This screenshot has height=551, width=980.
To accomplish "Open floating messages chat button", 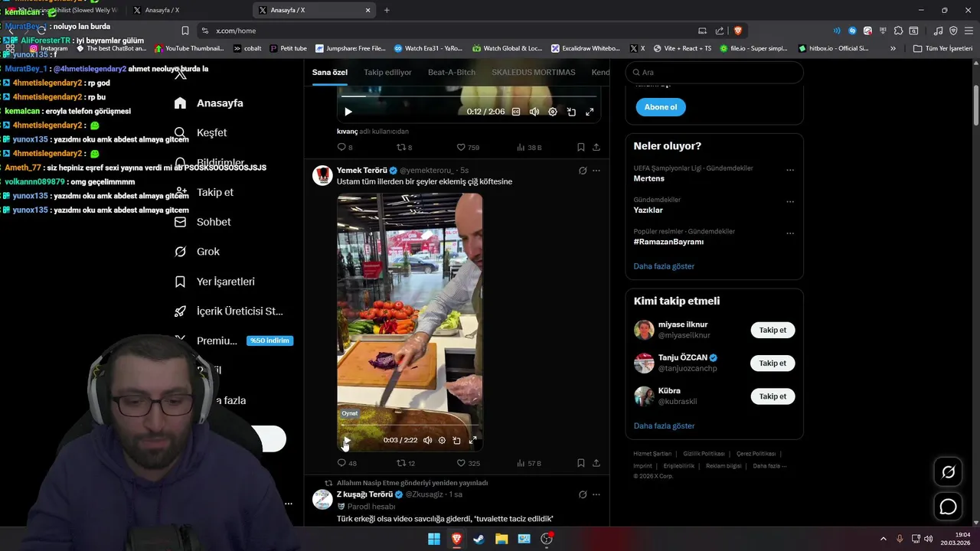I will tap(949, 507).
